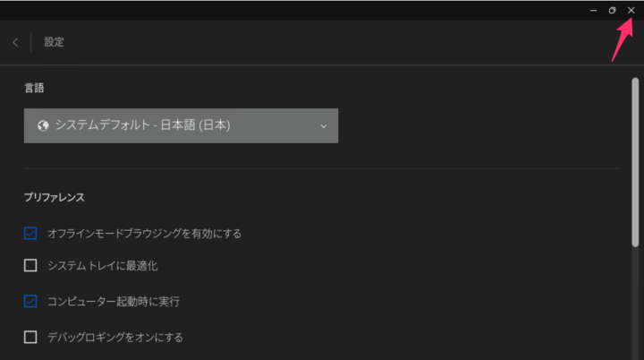The width and height of the screenshot is (644, 360).
Task: Click the システムトレイに最適化 label text
Action: (103, 266)
